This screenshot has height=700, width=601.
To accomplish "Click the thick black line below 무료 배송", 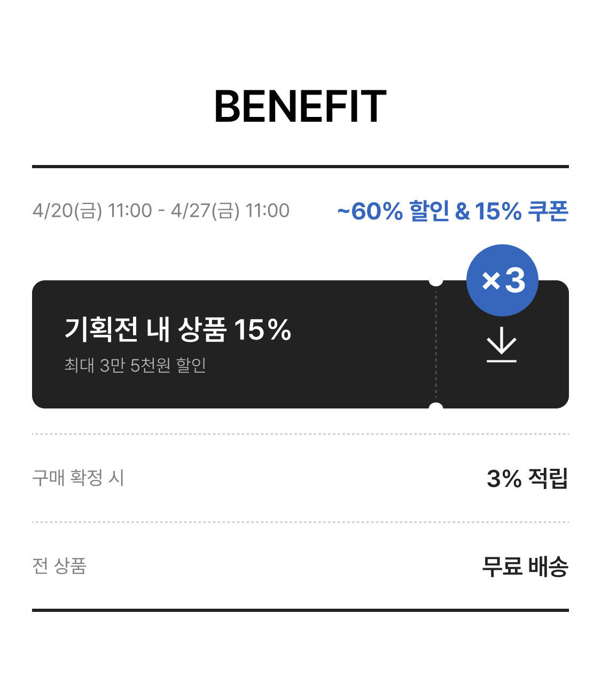I will click(300, 610).
